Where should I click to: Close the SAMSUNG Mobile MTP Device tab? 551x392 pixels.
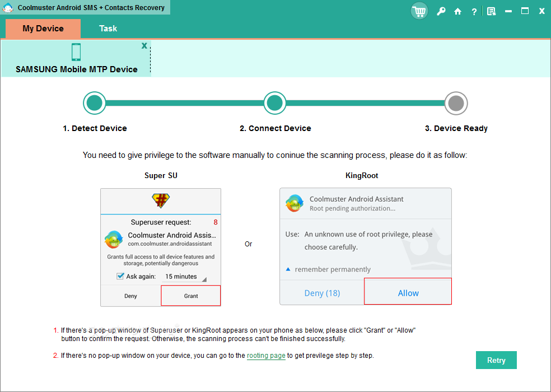[144, 46]
